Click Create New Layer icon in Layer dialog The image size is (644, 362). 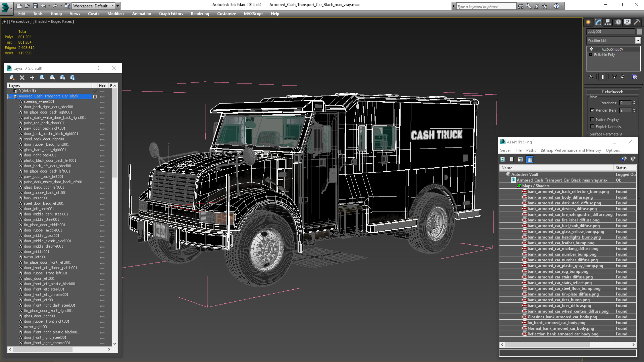click(x=12, y=78)
